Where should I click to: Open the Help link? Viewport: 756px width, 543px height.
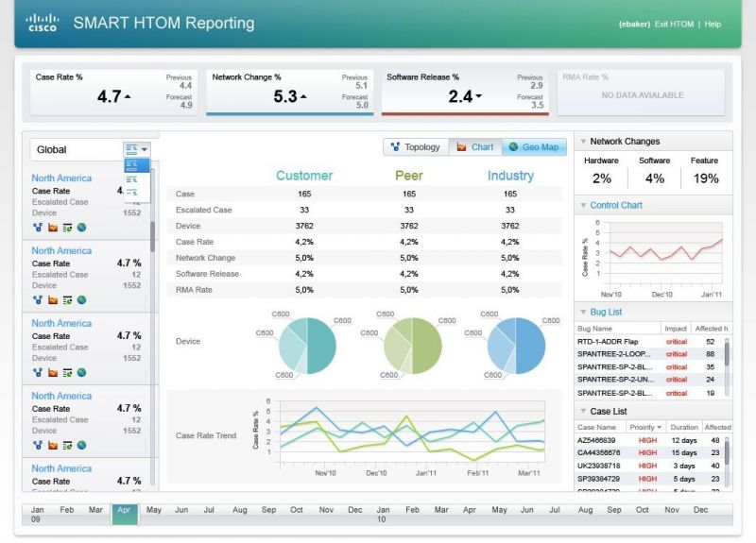click(x=713, y=25)
